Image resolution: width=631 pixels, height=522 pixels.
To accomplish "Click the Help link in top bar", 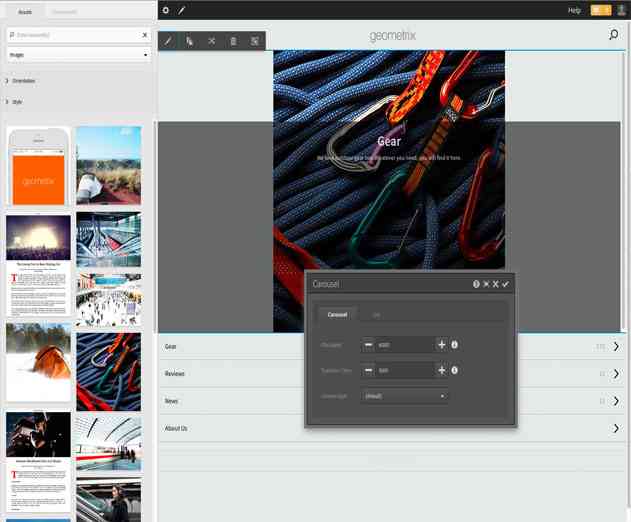I will point(574,10).
